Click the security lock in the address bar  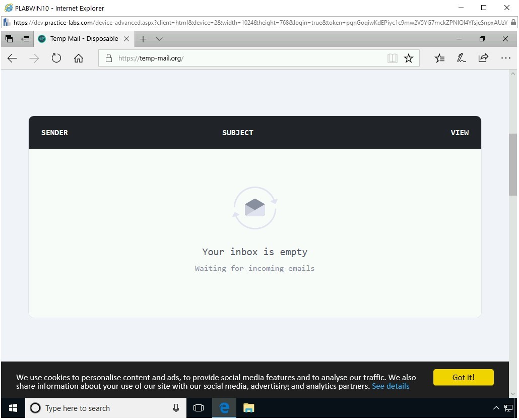[108, 58]
